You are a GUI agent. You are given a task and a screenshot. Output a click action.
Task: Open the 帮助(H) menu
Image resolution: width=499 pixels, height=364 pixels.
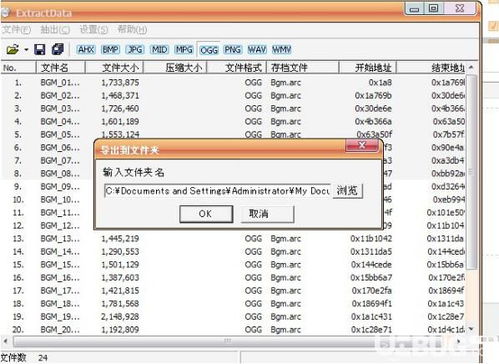132,30
